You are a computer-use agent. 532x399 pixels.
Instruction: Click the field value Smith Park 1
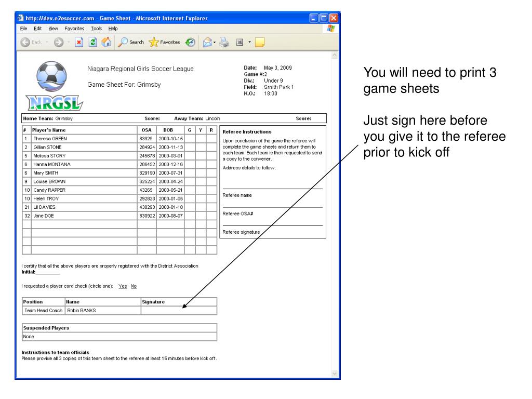click(279, 87)
